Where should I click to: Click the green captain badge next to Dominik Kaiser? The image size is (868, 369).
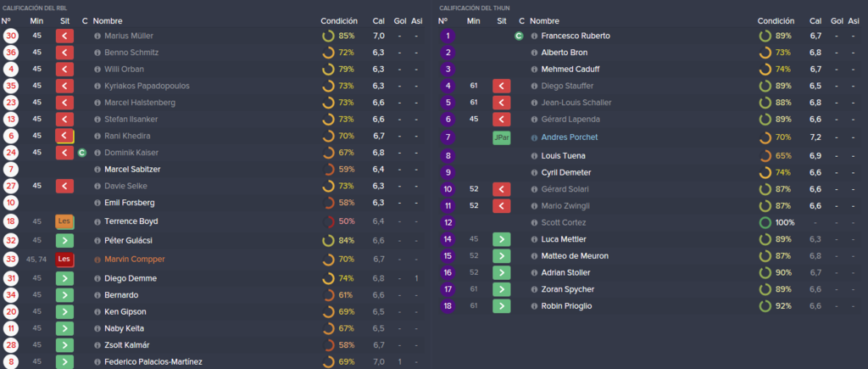tap(82, 153)
